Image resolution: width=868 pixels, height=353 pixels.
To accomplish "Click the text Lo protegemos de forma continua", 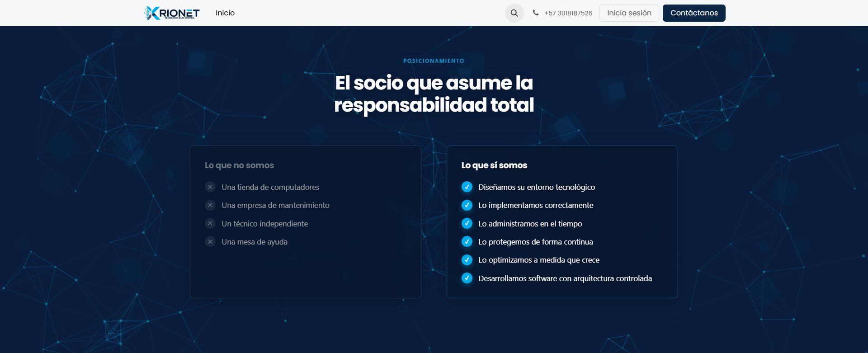I will pos(536,242).
